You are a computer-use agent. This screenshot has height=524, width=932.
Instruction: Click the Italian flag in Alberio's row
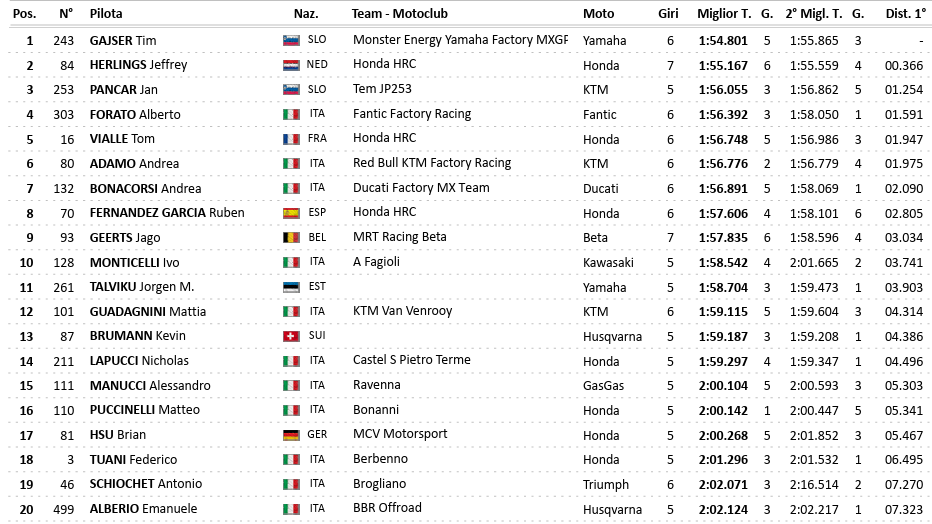pos(291,509)
